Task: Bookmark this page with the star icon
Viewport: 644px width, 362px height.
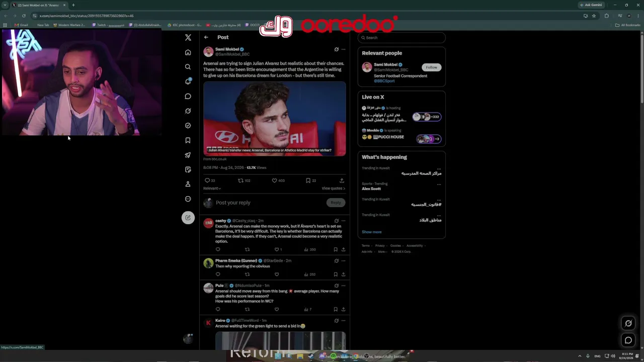Action: [594, 16]
